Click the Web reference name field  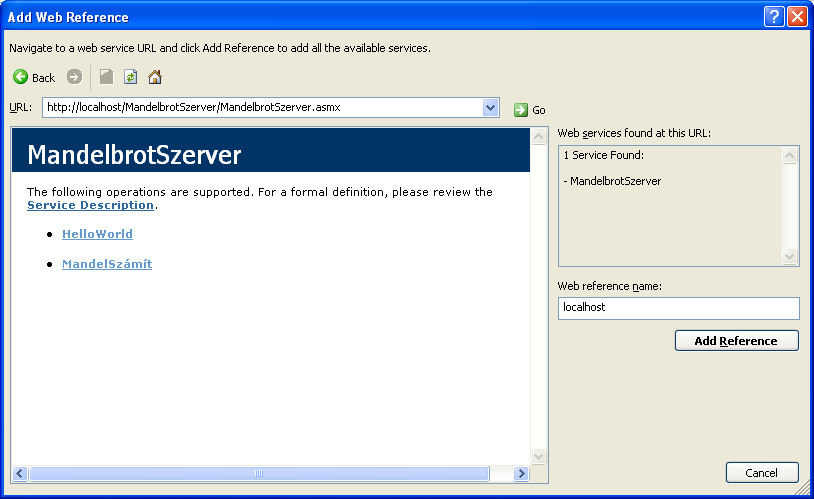(x=679, y=308)
